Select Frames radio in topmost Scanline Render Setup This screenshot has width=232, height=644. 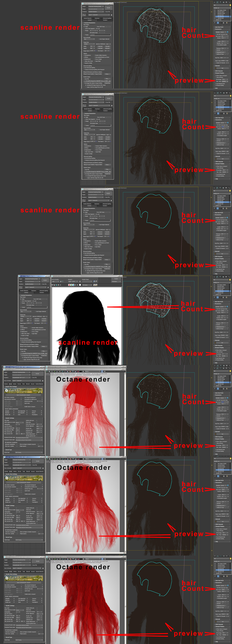84,35
